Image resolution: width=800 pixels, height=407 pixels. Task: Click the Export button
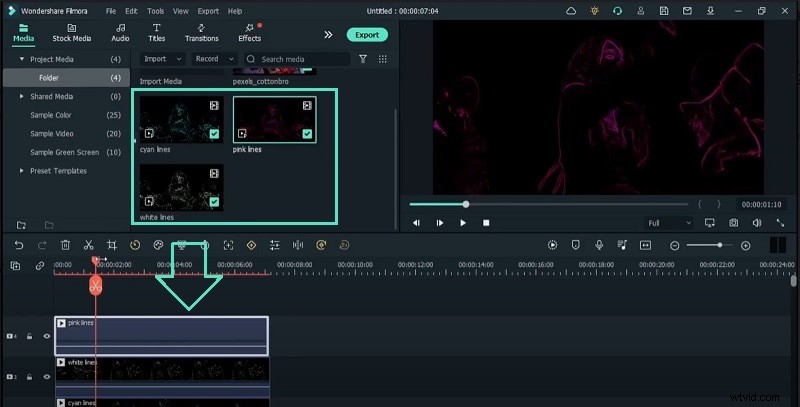pos(367,34)
